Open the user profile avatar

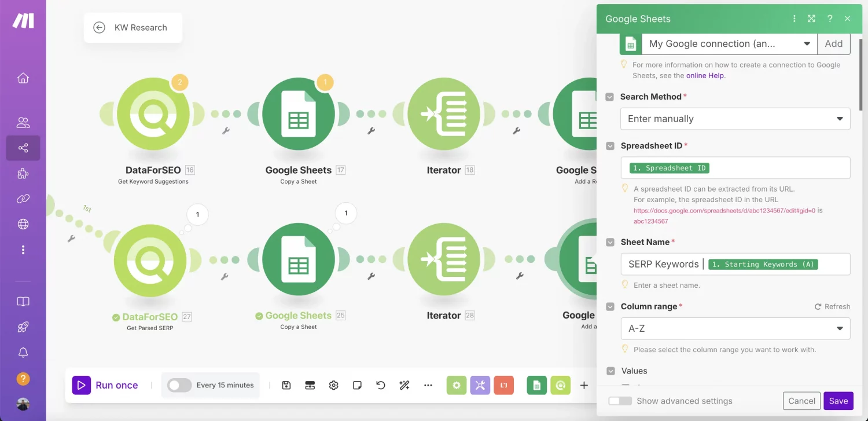click(23, 404)
